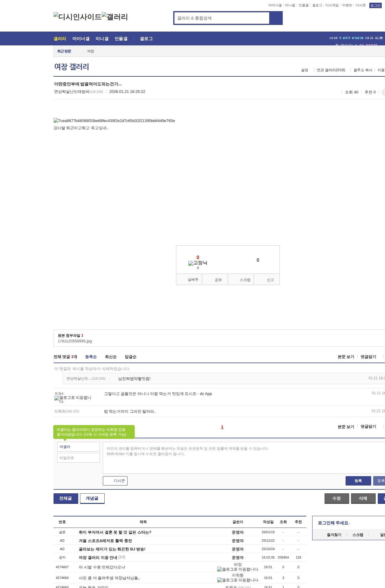Switch to 전체글 post list
This screenshot has height=588, width=385.
pyautogui.click(x=66, y=498)
